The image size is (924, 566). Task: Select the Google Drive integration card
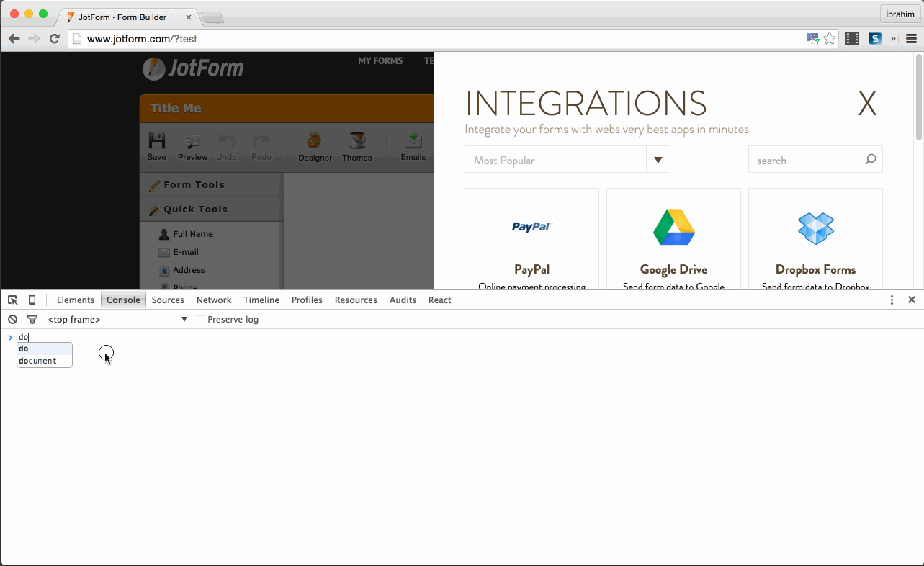pyautogui.click(x=673, y=239)
